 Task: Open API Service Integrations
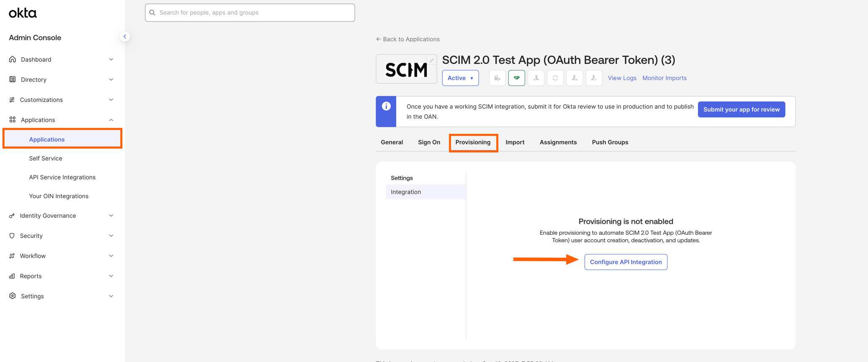coord(62,177)
